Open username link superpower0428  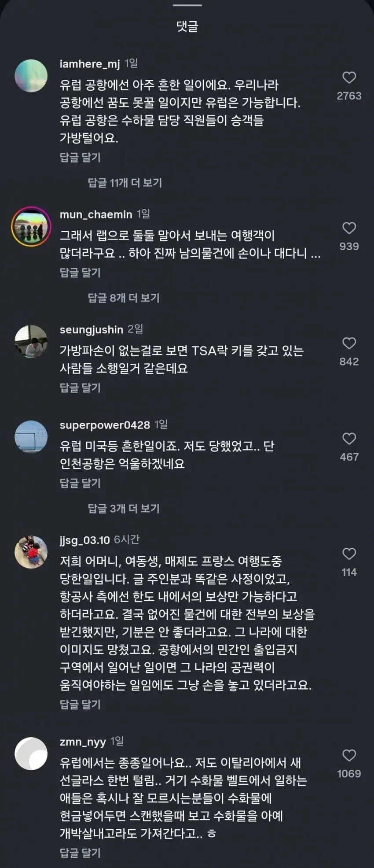click(x=105, y=425)
